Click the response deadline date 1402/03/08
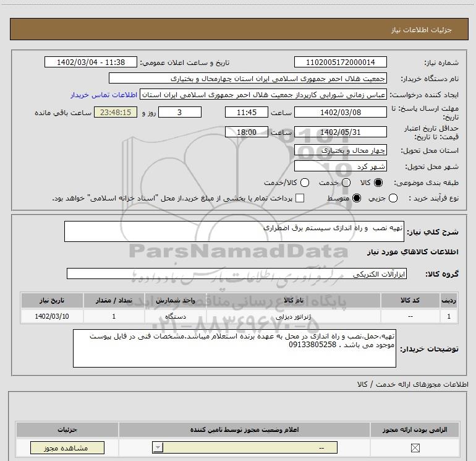This screenshot has width=476, height=461. point(340,112)
